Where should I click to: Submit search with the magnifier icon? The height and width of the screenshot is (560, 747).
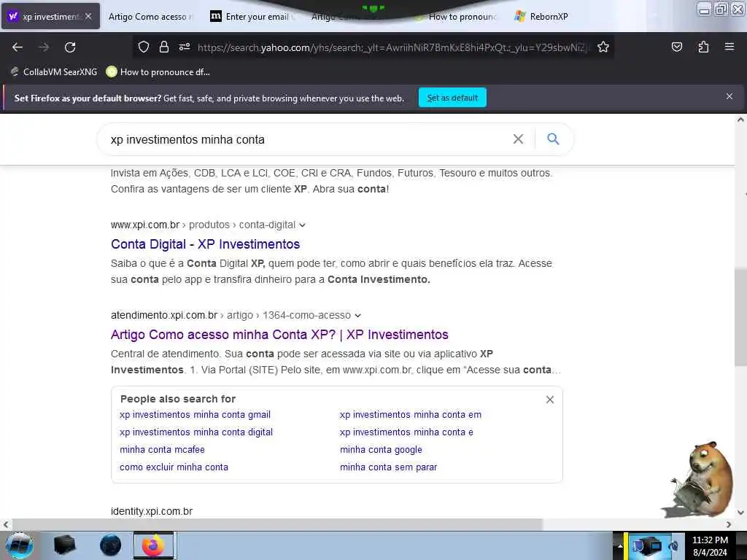pos(553,139)
